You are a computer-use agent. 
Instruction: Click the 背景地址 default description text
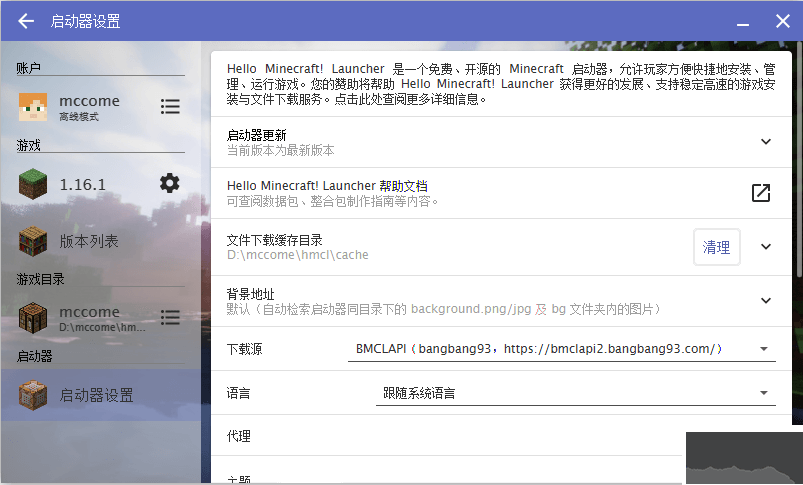pyautogui.click(x=443, y=309)
